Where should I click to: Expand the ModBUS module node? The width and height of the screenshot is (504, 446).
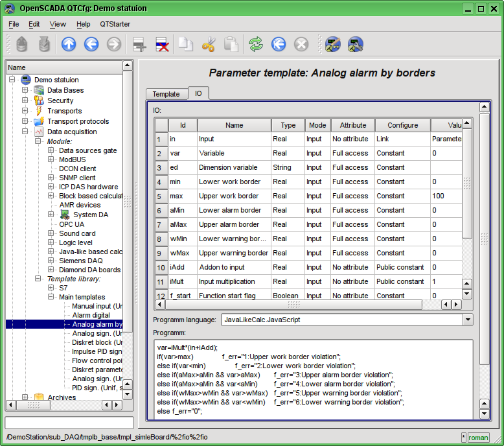point(51,159)
